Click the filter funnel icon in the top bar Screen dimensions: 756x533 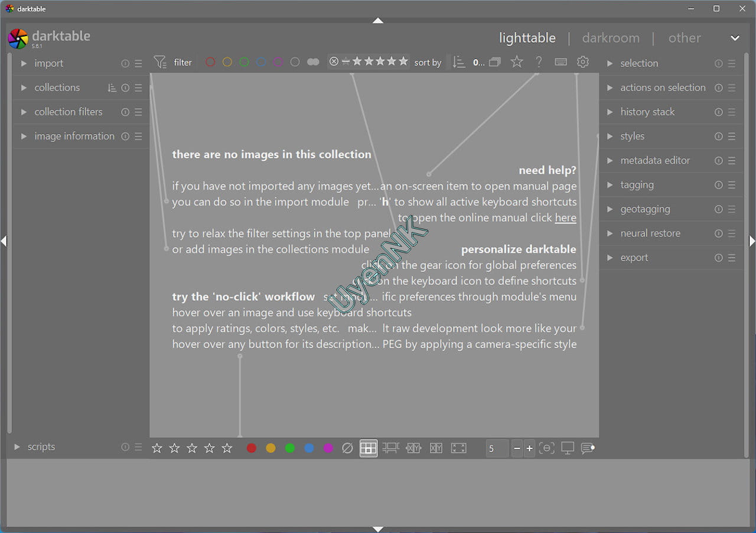click(159, 62)
